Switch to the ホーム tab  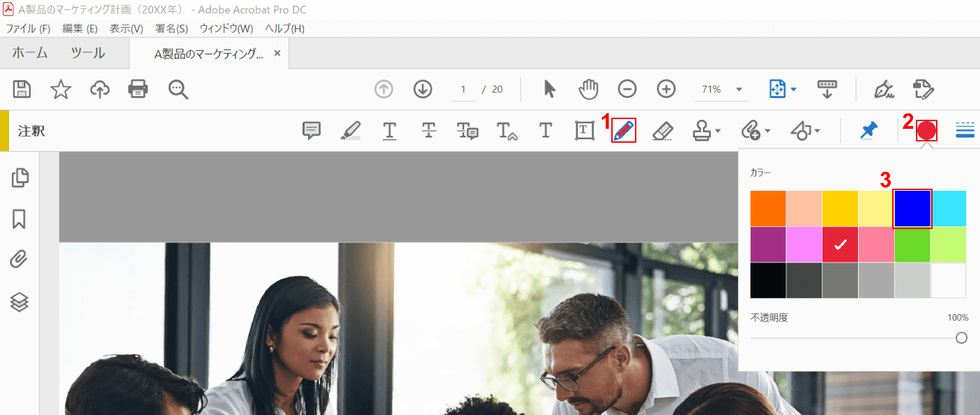pos(30,53)
